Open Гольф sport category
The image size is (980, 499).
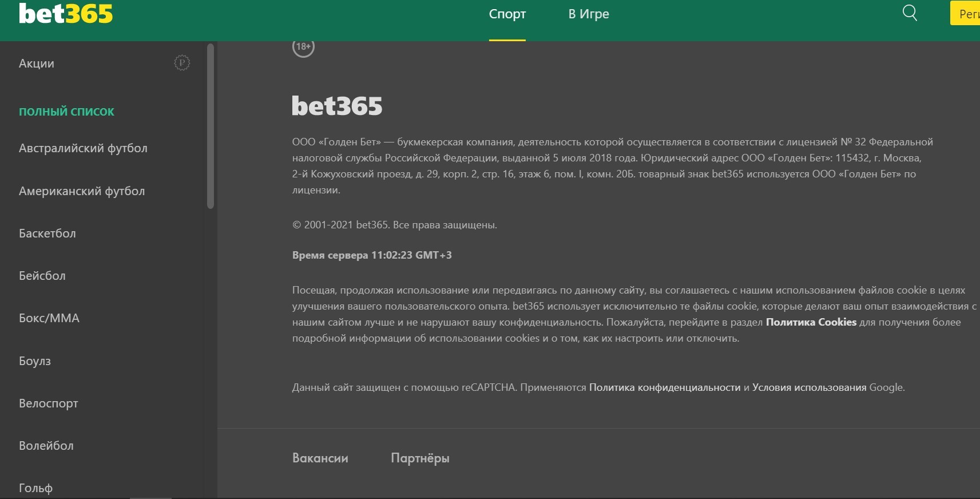point(35,488)
